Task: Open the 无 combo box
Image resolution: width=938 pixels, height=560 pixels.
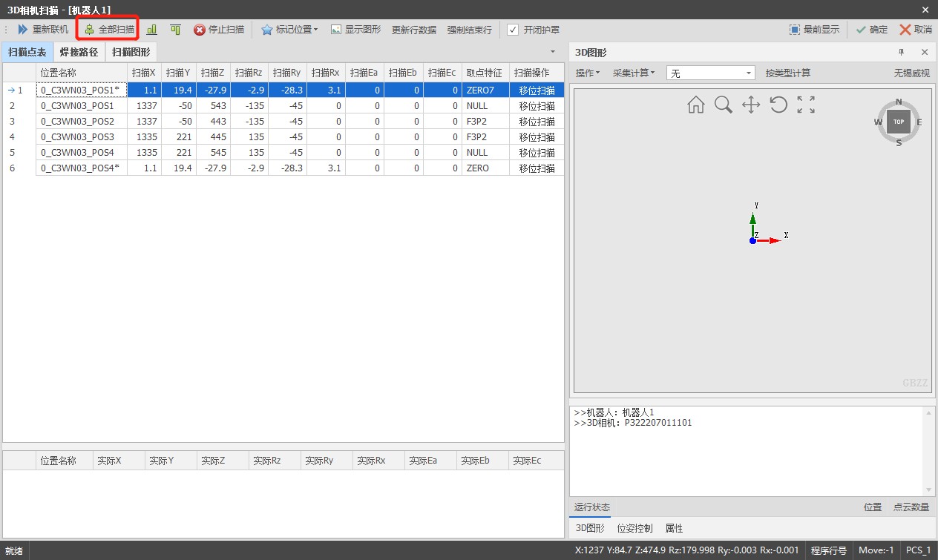Action: tap(711, 73)
